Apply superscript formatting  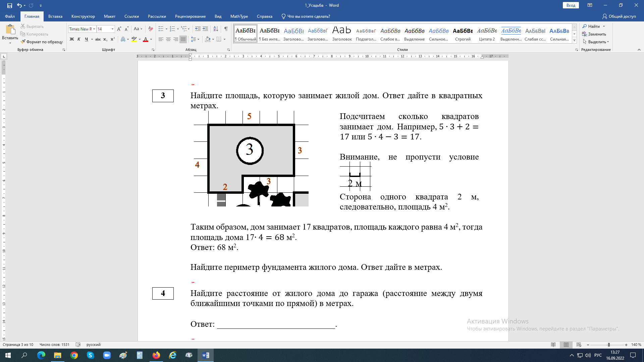click(x=113, y=39)
